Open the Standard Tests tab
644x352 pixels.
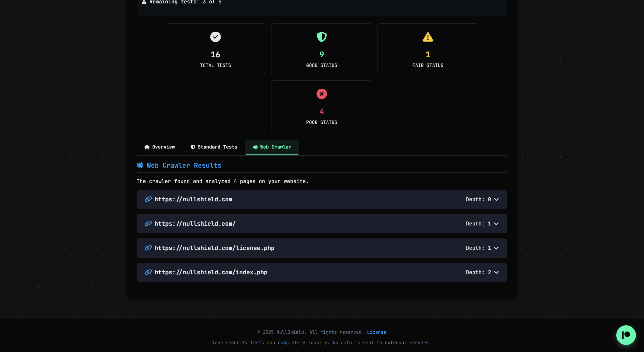click(x=213, y=147)
